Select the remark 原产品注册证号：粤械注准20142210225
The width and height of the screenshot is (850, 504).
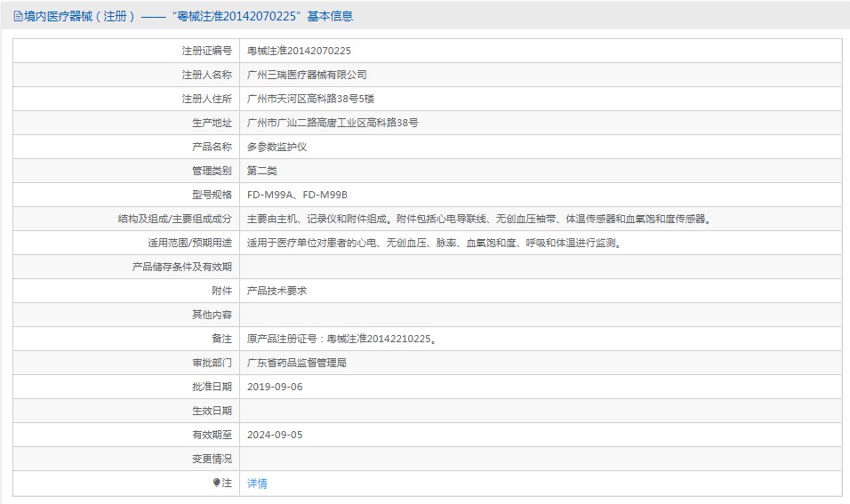(x=342, y=339)
